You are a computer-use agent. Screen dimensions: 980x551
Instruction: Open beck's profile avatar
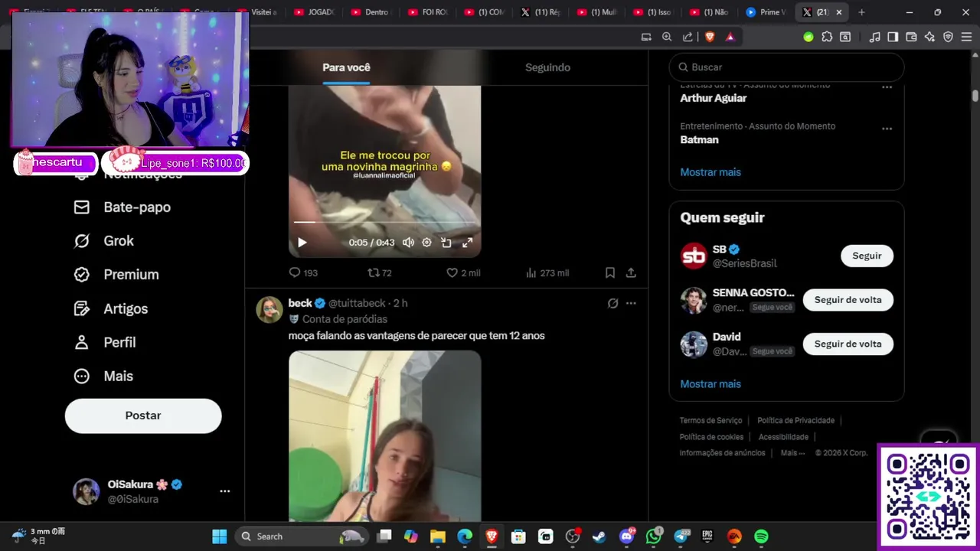[x=269, y=309]
